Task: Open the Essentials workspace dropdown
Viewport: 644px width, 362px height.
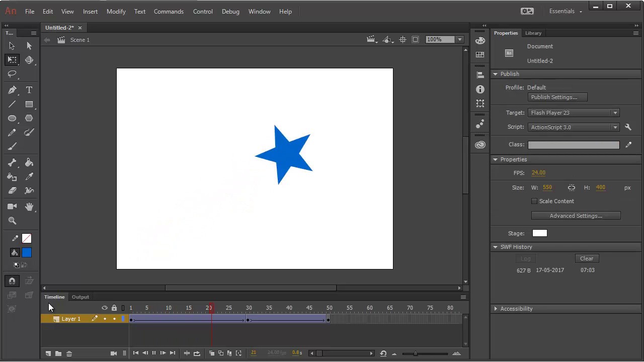Action: (566, 11)
